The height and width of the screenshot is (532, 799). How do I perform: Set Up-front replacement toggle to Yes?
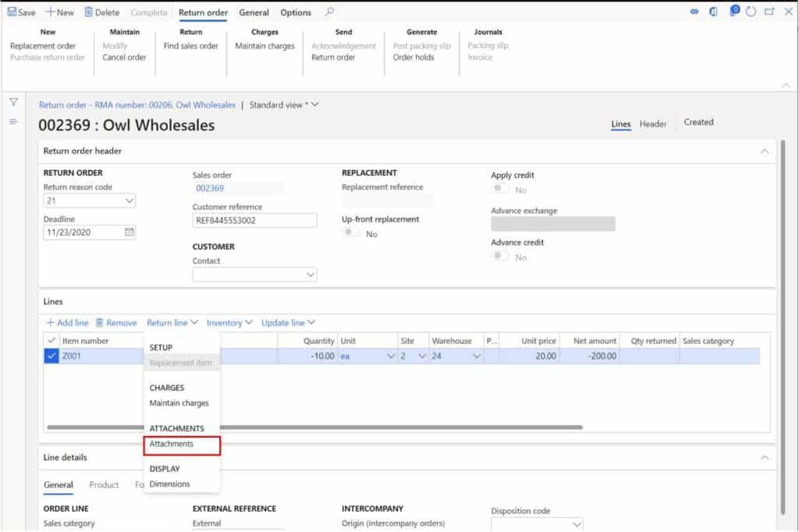[x=351, y=232]
